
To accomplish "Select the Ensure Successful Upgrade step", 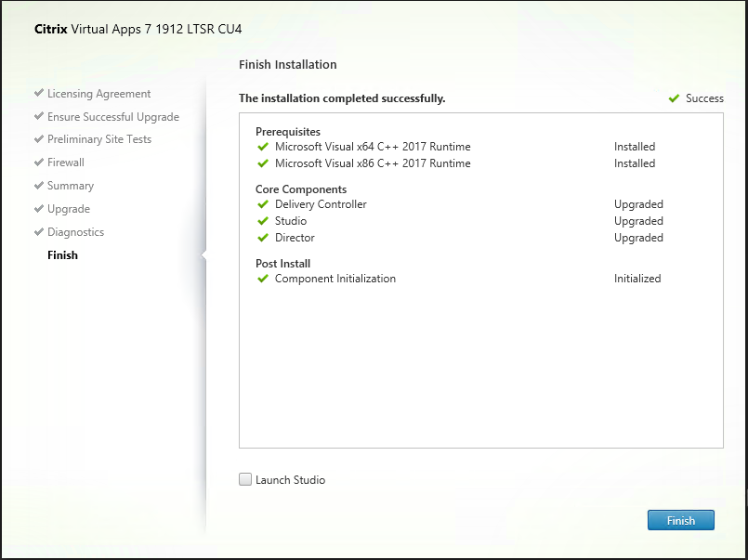I will (113, 117).
